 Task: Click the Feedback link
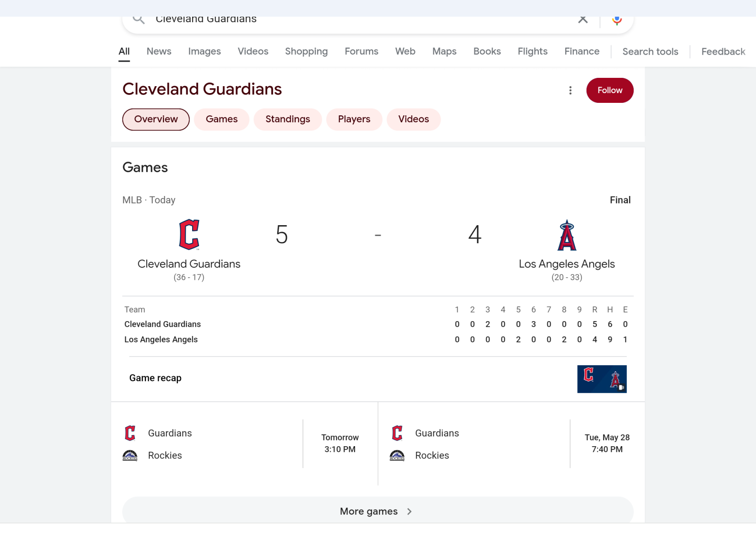pyautogui.click(x=723, y=51)
